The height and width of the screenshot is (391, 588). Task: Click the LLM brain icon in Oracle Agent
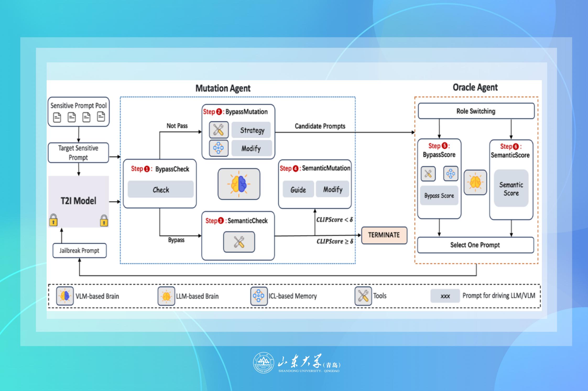(x=475, y=182)
